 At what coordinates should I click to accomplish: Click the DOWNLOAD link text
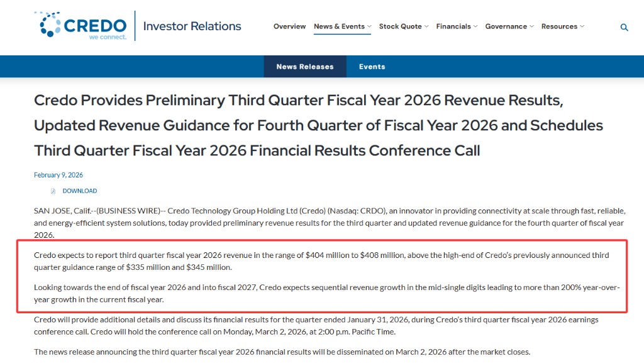(80, 191)
